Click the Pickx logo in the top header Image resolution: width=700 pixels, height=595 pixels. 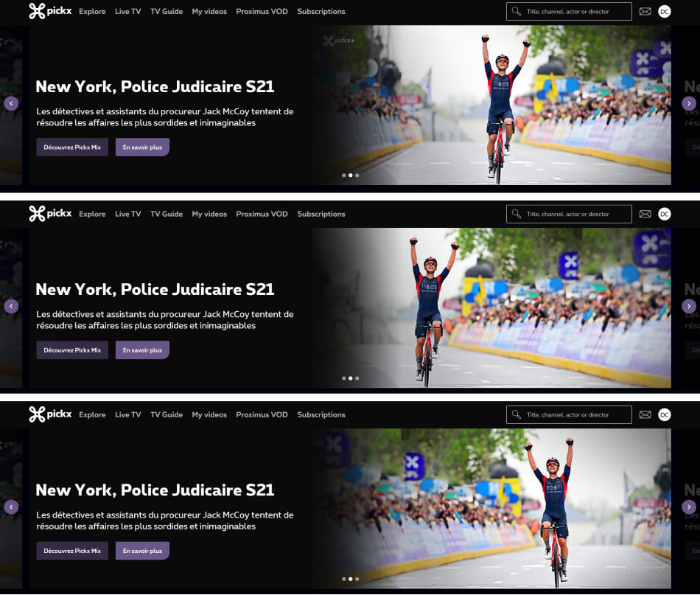[x=50, y=11]
